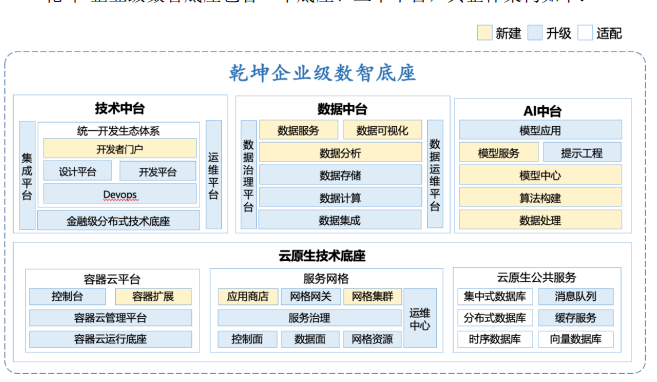This screenshot has height=382, width=657.
Task: Click the white 适配 legend swatch
Action: point(585,33)
